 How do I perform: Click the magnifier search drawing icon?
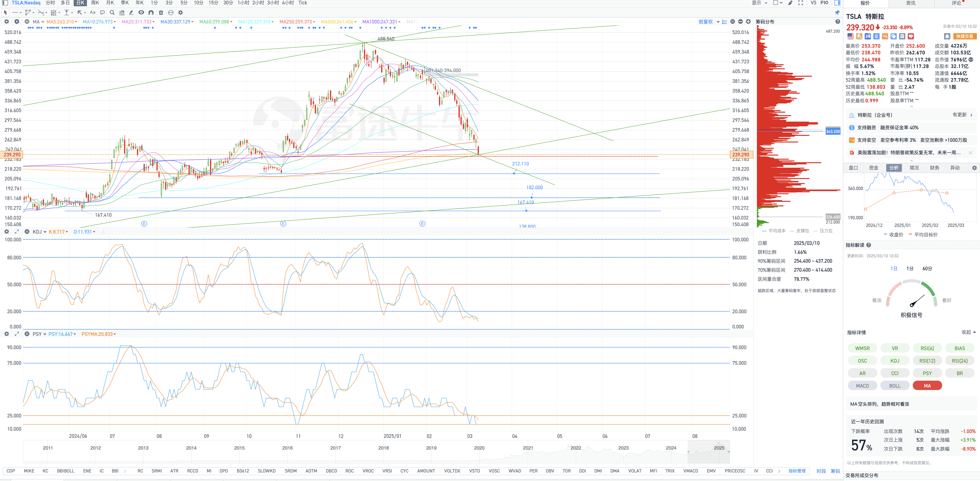coord(112,12)
